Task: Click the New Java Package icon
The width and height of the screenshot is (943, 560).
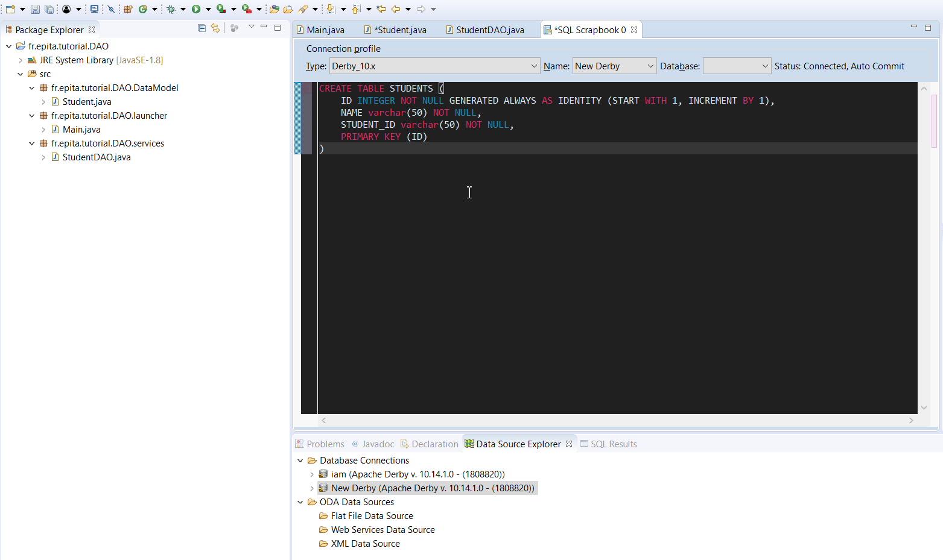Action: point(128,9)
